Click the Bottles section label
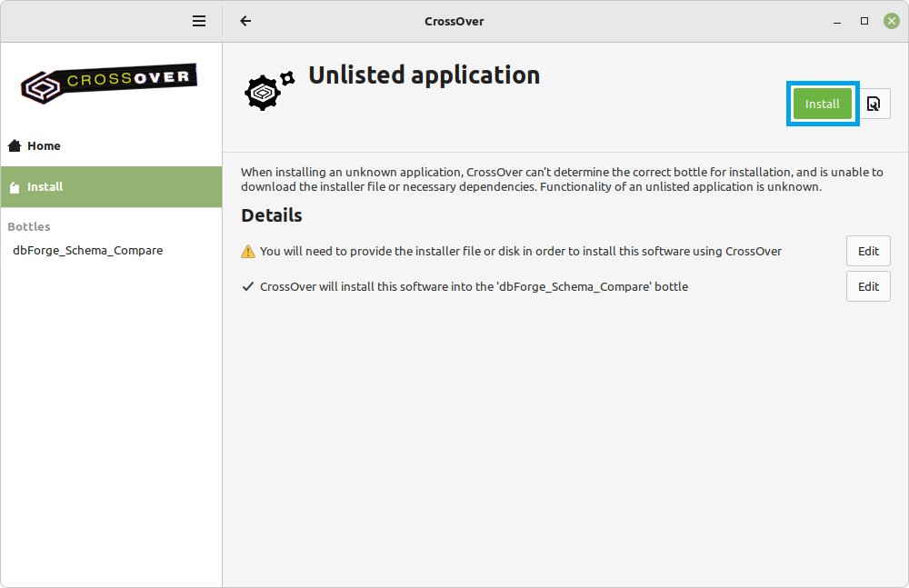The image size is (909, 588). (29, 226)
